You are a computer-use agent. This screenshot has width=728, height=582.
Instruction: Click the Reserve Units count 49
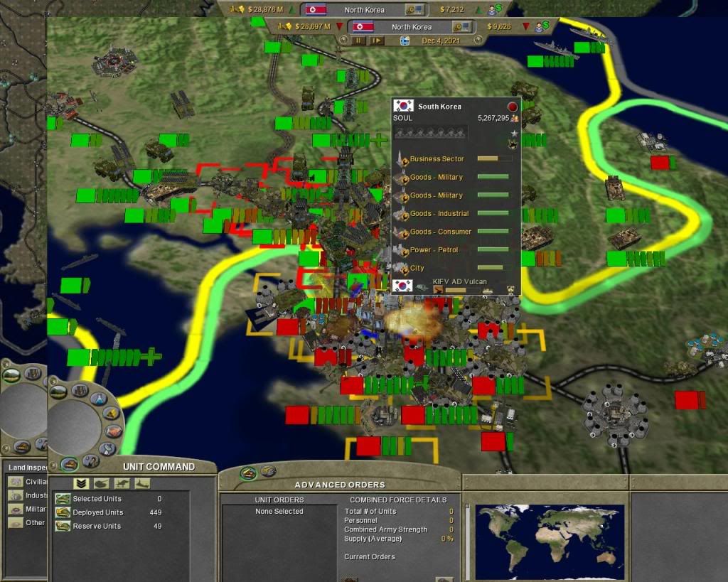pos(157,526)
